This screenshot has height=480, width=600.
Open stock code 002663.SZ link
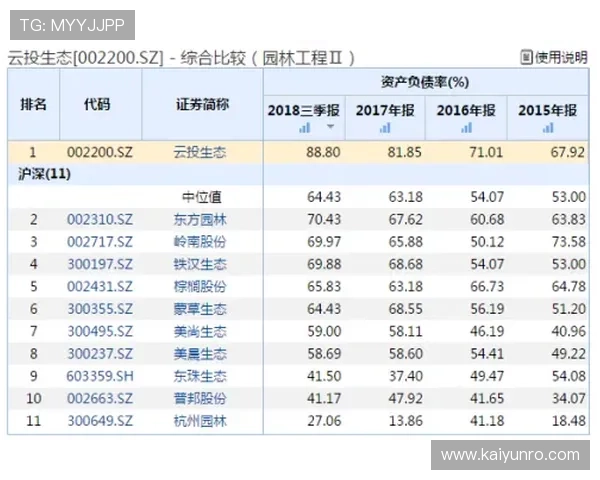100,398
